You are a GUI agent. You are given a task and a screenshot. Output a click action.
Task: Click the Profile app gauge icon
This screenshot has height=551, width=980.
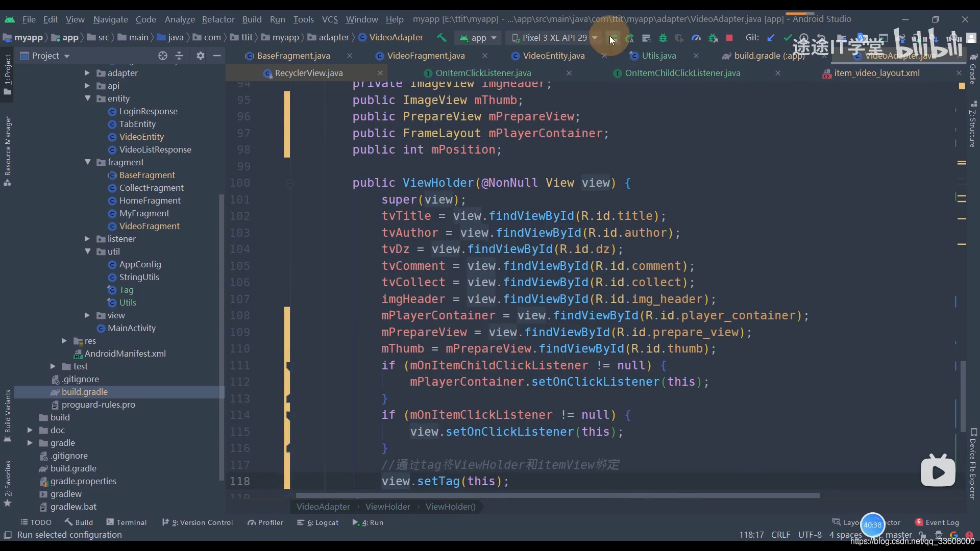tap(696, 38)
